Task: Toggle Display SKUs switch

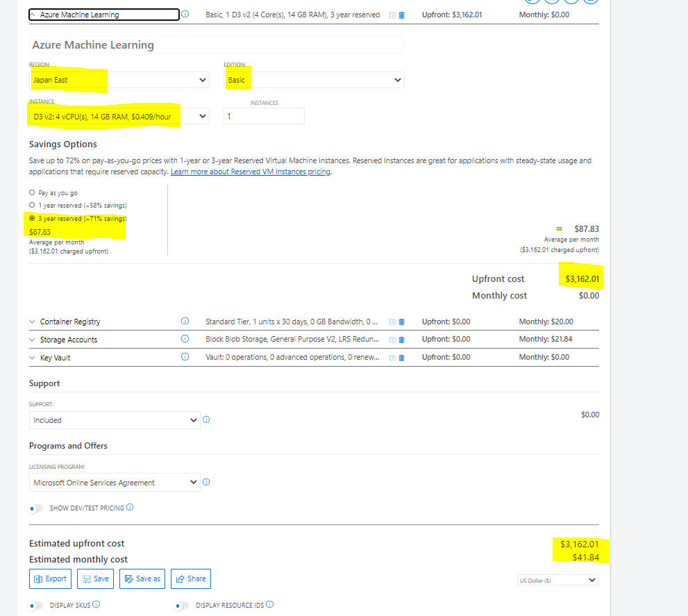Action: (36, 606)
